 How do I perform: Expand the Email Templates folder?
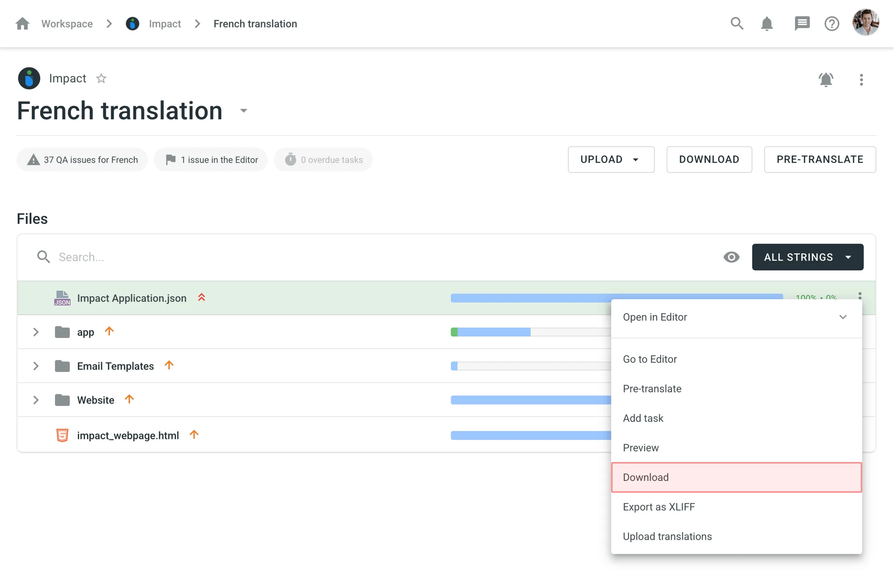click(36, 366)
